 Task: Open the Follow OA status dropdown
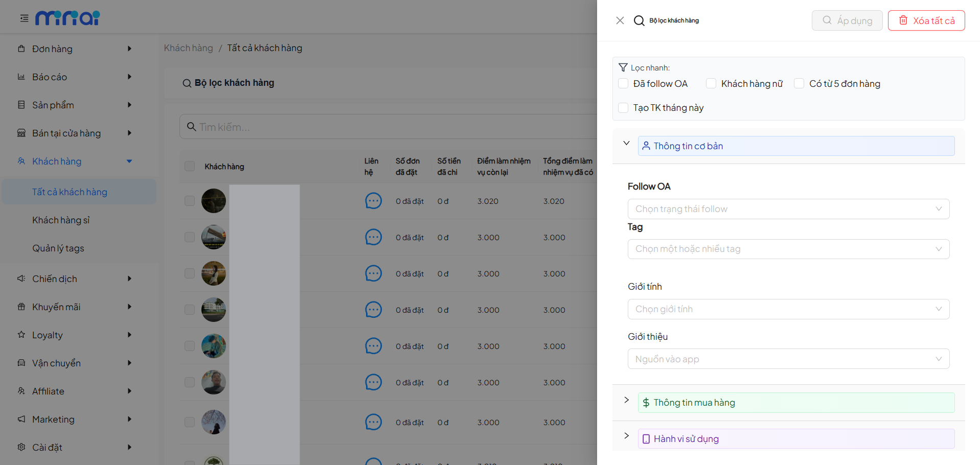click(788, 209)
